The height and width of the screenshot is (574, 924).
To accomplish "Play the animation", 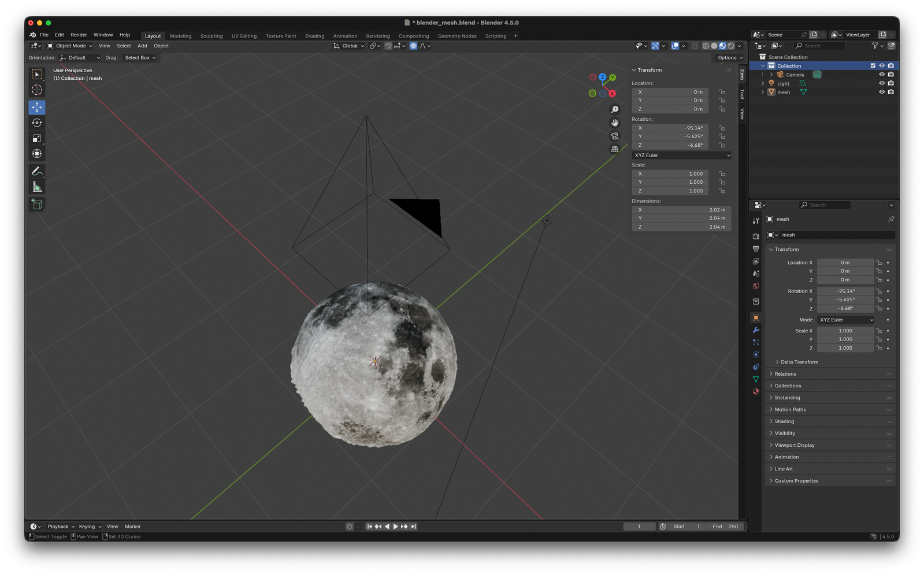I will [x=396, y=527].
